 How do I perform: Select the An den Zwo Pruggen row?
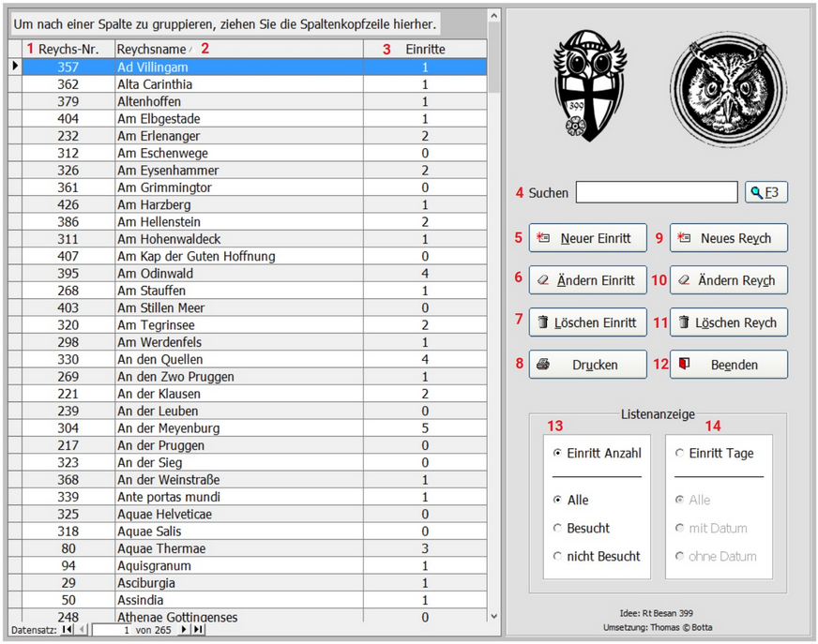[254, 377]
